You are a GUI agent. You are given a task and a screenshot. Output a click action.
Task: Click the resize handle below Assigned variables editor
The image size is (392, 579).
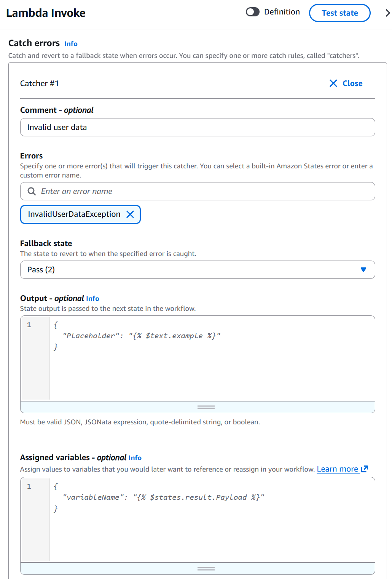[206, 568]
